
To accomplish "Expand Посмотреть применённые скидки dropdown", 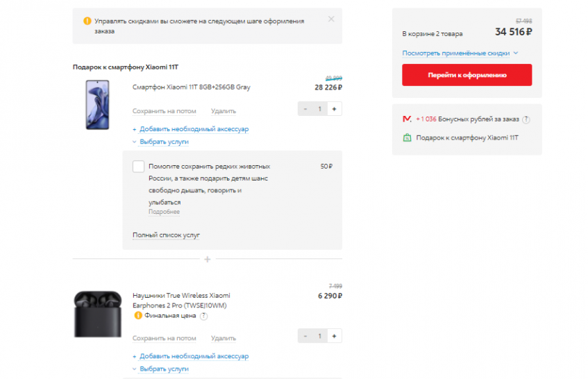I will [x=460, y=53].
